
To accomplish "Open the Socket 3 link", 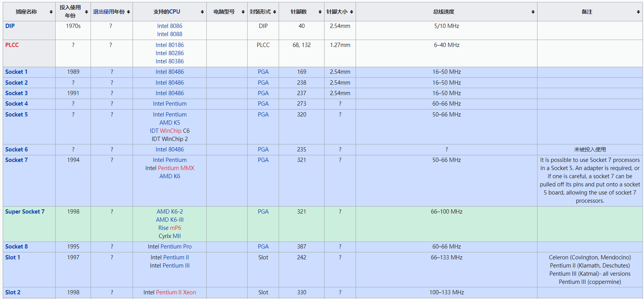I will pyautogui.click(x=16, y=93).
